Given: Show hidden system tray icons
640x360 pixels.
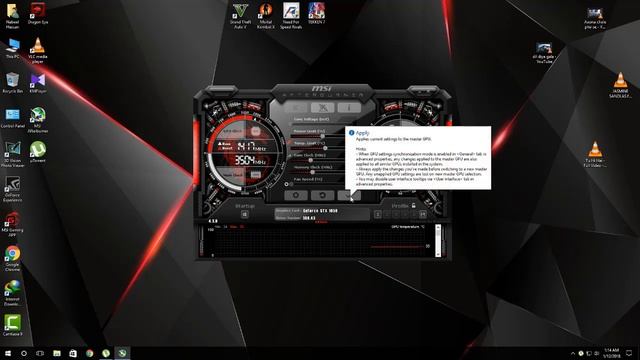Looking at the screenshot, I should [x=573, y=353].
